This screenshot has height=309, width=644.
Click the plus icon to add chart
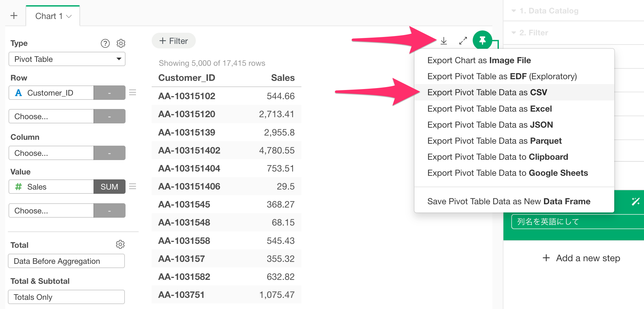coord(14,16)
